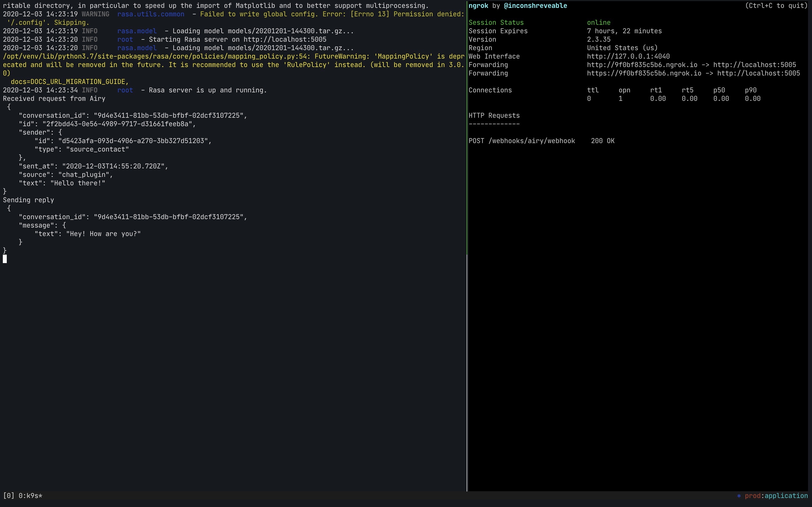Click the HTTP Requests heading
The width and height of the screenshot is (812, 507).
point(494,116)
